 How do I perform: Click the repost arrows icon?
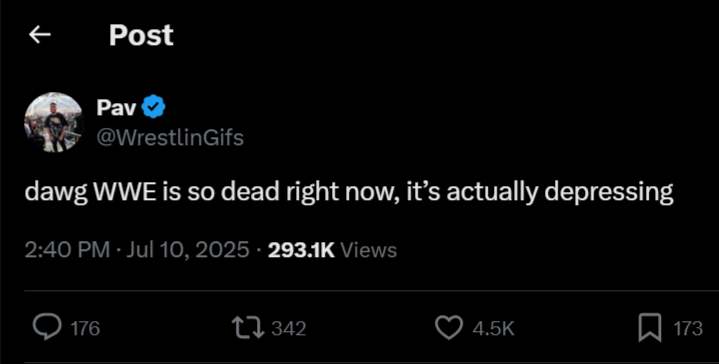tap(248, 328)
